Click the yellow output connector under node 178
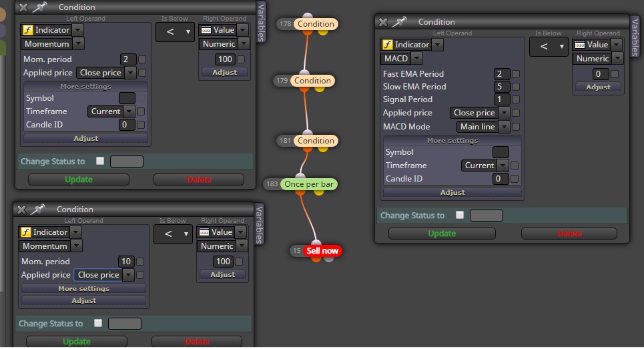Screen dimensions: 644x349 point(323,32)
